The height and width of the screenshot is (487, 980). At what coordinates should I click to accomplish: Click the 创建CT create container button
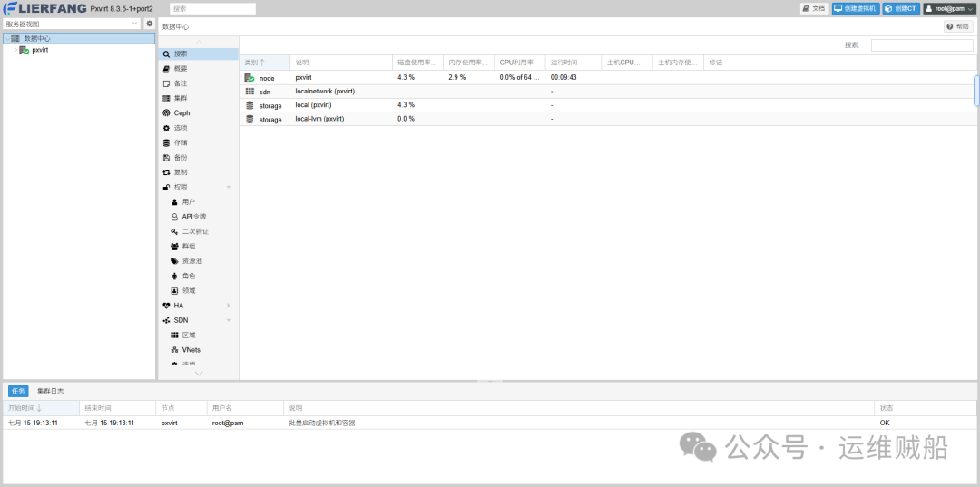901,9
